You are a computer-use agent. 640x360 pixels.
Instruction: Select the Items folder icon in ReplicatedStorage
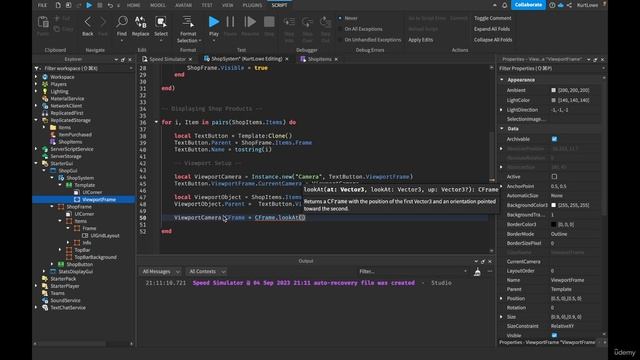pos(53,127)
